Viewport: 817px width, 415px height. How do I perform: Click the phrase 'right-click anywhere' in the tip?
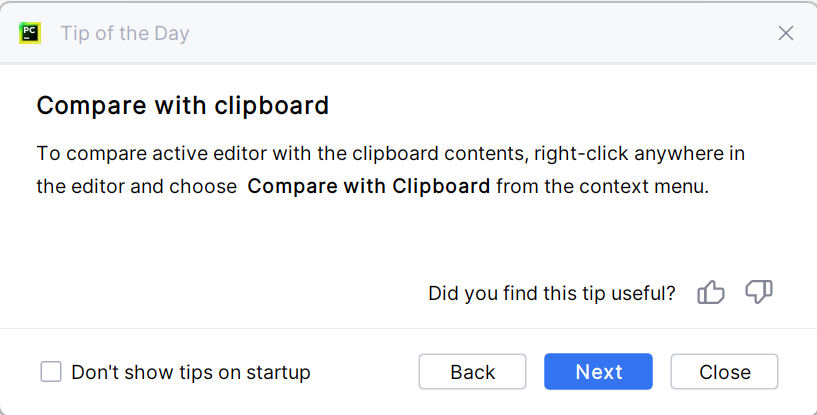coord(622,154)
